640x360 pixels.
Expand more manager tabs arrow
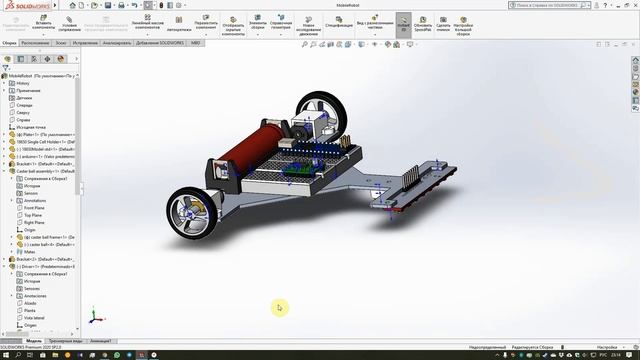coord(76,59)
